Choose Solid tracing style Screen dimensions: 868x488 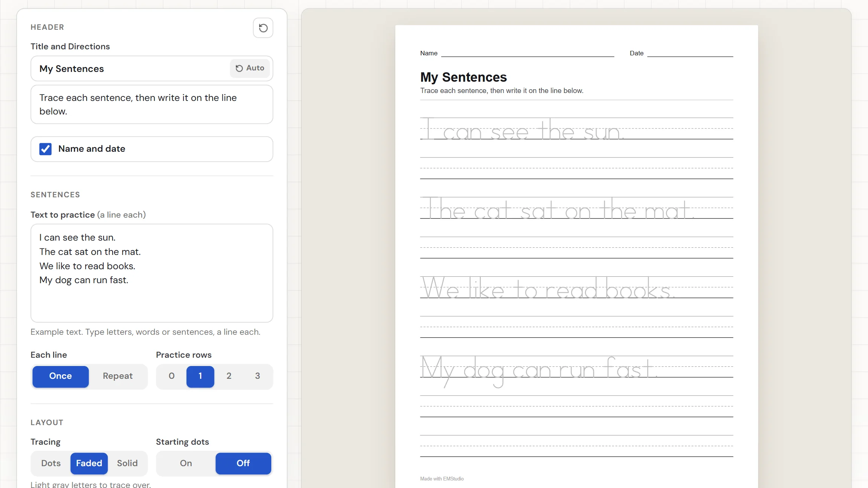coord(127,464)
